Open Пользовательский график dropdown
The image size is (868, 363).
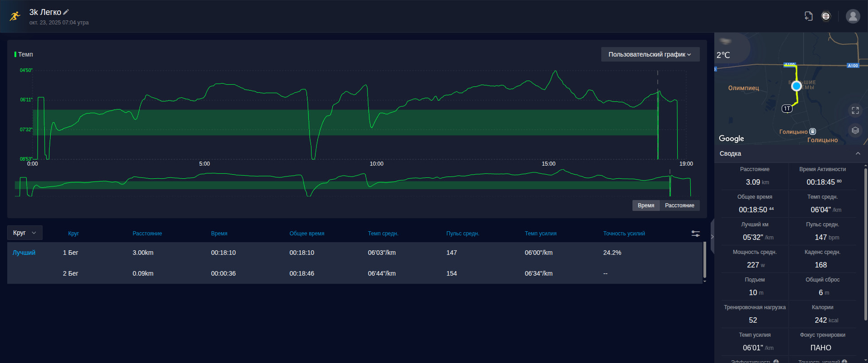click(650, 54)
